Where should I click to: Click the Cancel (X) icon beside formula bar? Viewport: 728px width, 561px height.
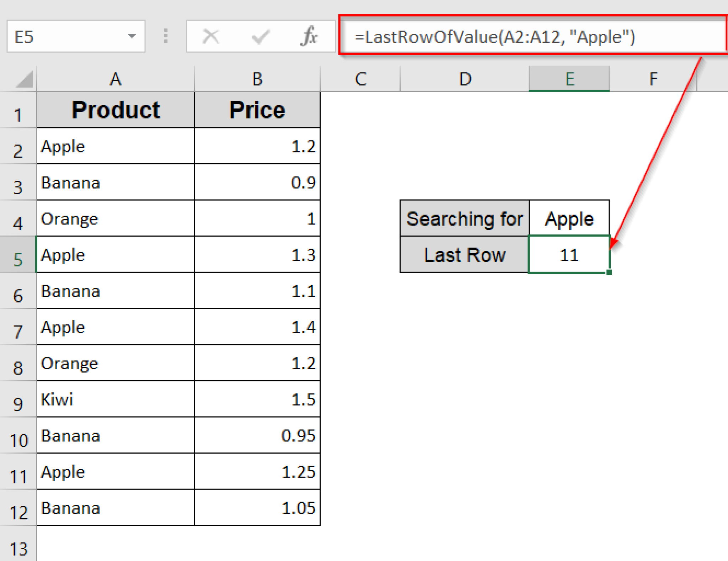210,36
